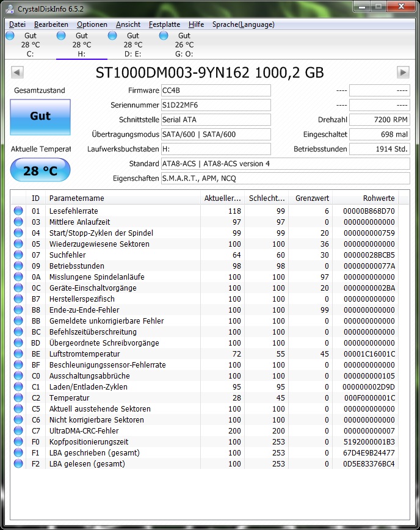The image size is (420, 530).
Task: Open the Bearbeiten menu
Action: pyautogui.click(x=51, y=24)
